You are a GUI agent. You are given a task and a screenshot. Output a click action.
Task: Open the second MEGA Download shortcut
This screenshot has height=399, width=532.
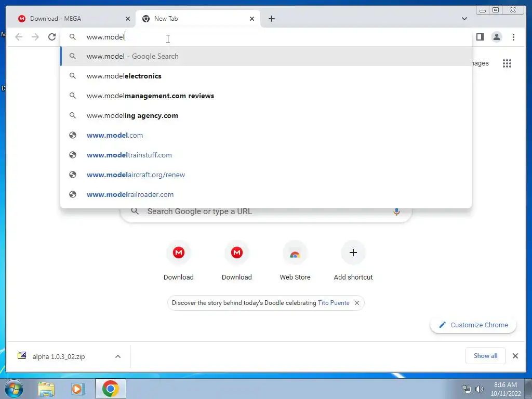pos(237,261)
